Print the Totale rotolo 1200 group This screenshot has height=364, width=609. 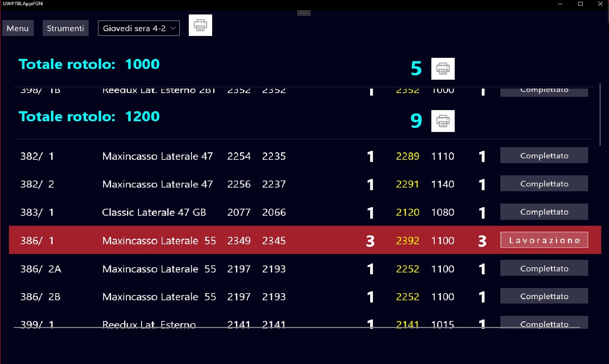pyautogui.click(x=443, y=121)
